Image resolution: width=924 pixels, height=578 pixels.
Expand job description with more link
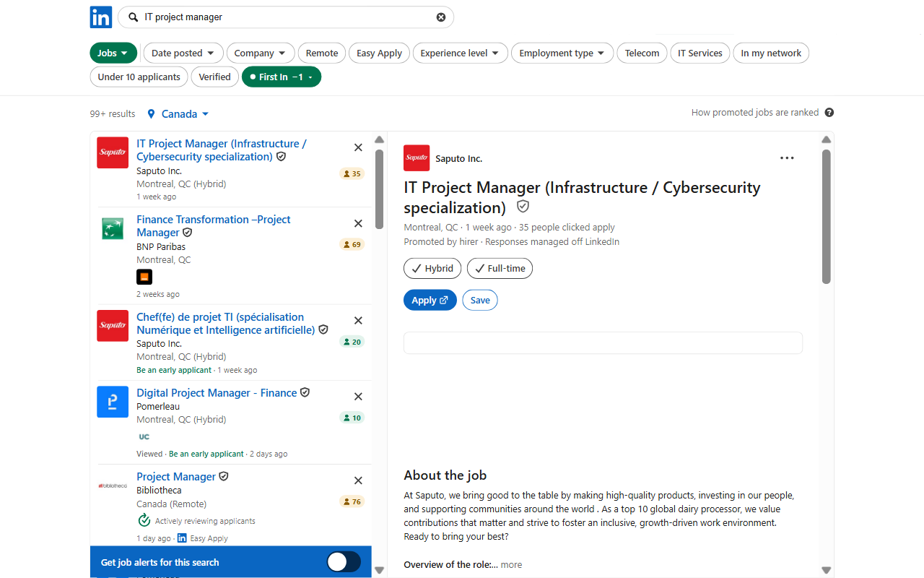[x=511, y=565]
